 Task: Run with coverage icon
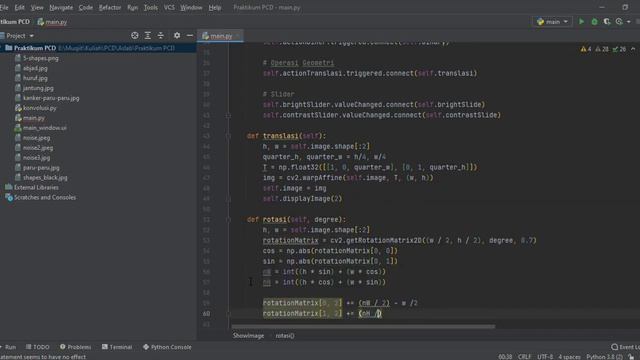(607, 22)
